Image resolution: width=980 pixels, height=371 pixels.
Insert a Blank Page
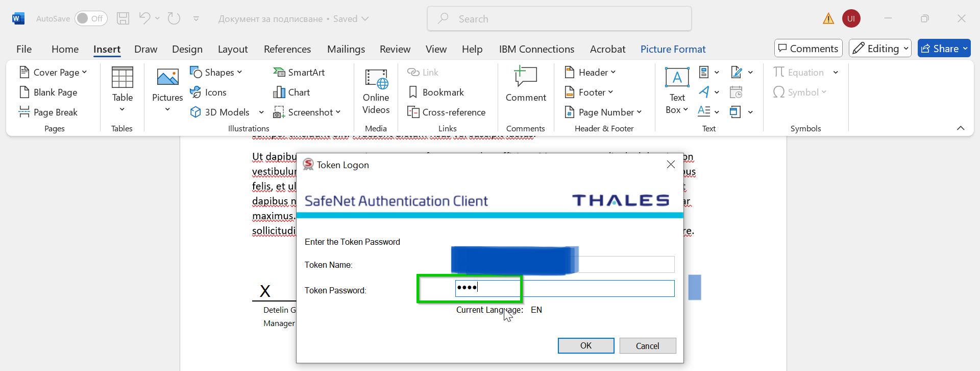tap(48, 92)
